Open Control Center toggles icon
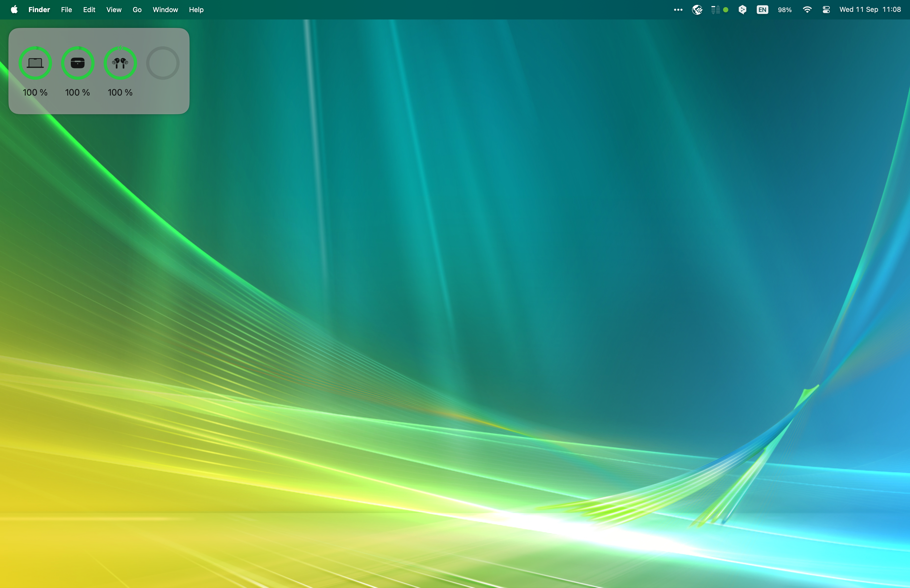The height and width of the screenshot is (588, 910). pos(826,10)
